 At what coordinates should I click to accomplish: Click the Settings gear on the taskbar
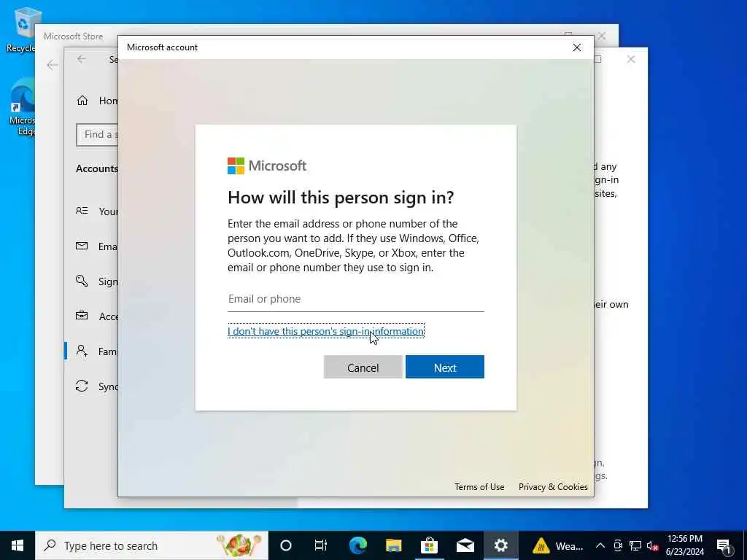point(500,545)
